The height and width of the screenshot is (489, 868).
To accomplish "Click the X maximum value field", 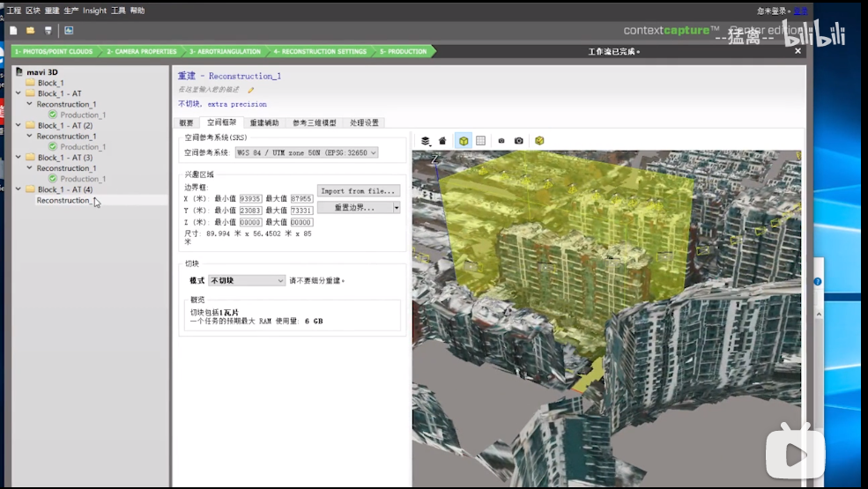I will [x=301, y=199].
